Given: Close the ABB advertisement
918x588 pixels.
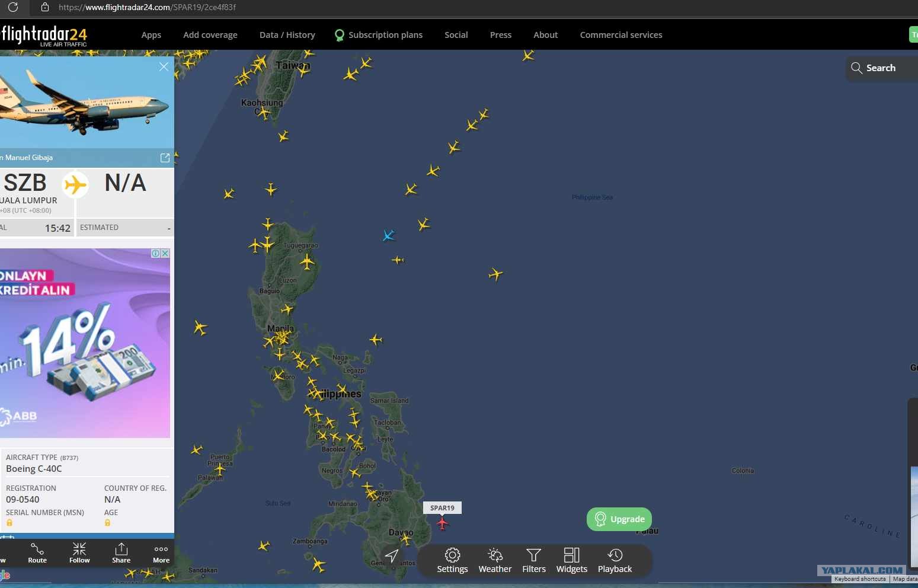Looking at the screenshot, I should (165, 253).
